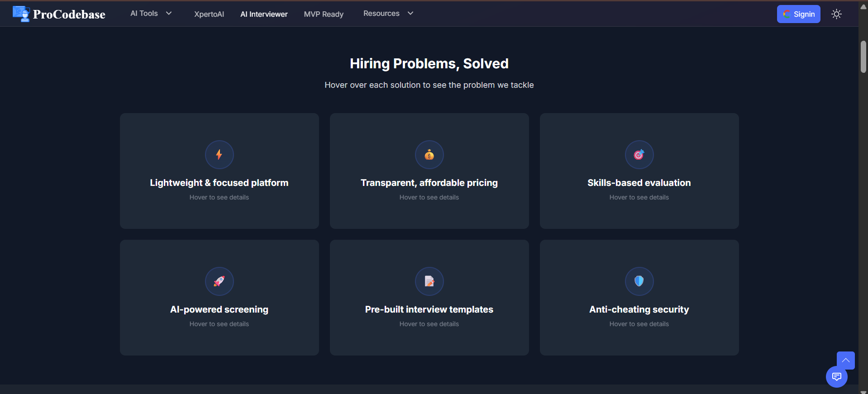Click 'Hover to see details' under Skills-based evaluation

[x=639, y=197]
